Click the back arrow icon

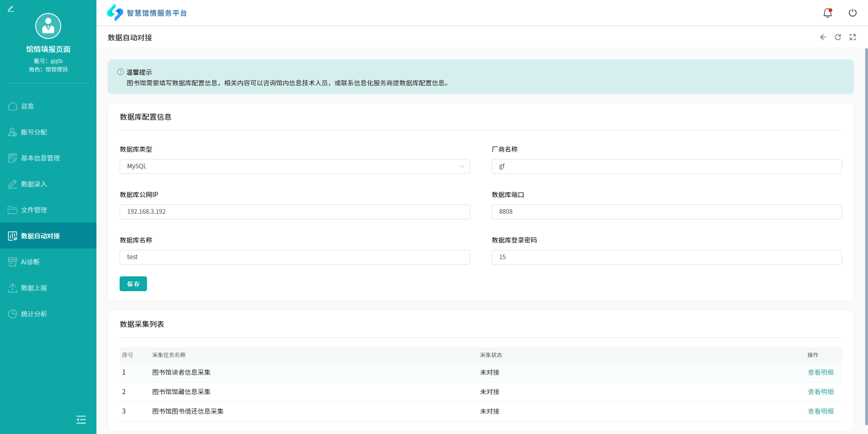point(823,37)
